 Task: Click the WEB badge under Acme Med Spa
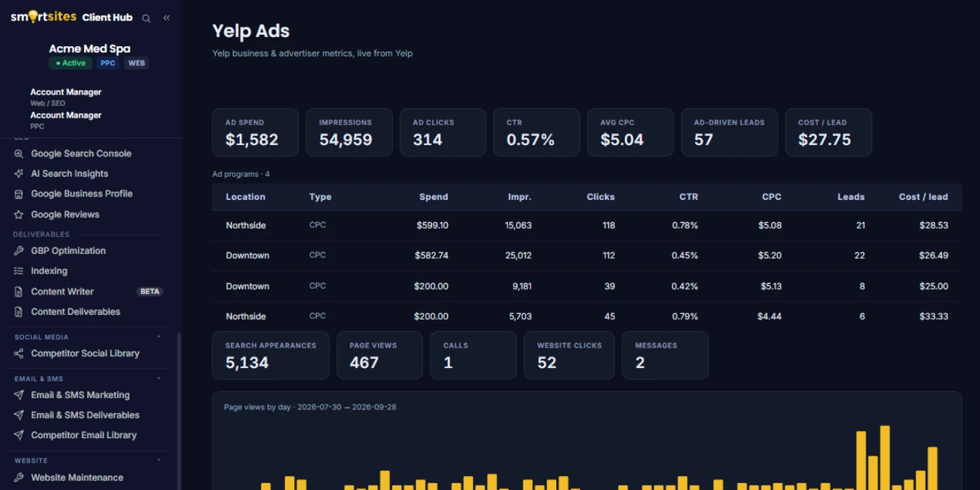coord(137,63)
